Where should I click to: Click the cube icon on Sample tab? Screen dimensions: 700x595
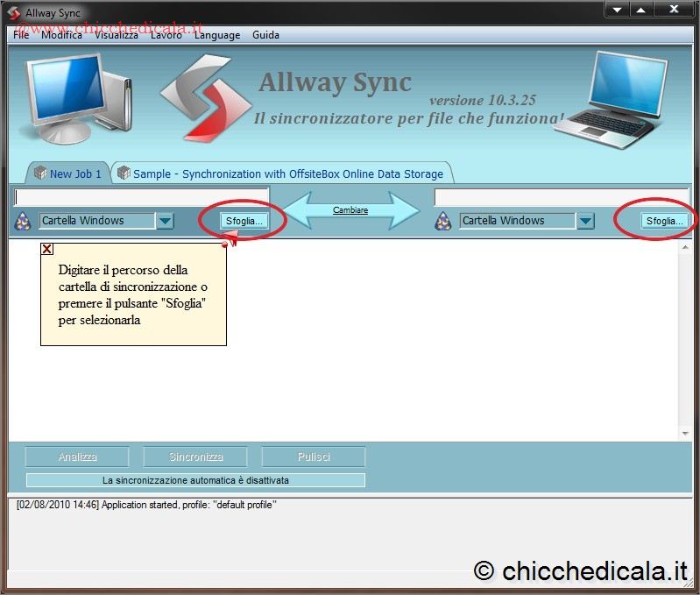tap(124, 173)
